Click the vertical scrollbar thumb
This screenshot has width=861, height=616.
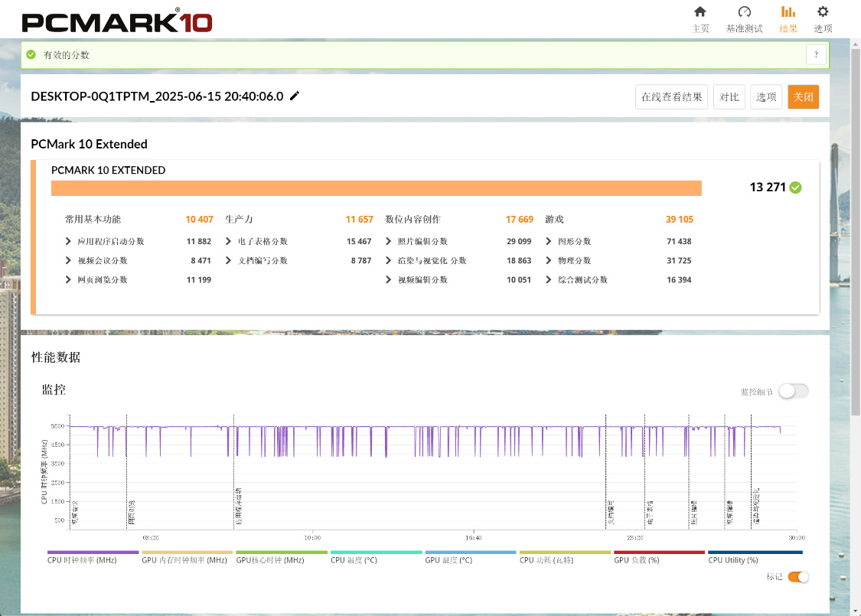(x=856, y=232)
